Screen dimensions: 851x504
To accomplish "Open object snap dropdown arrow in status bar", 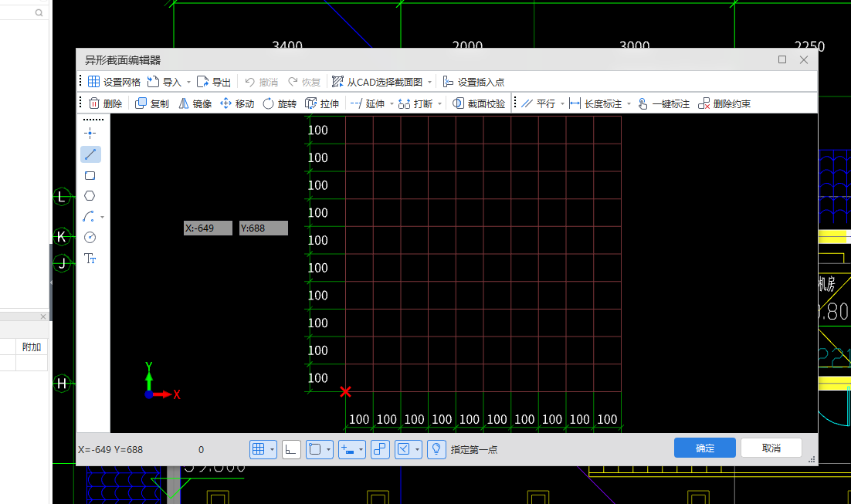I will click(x=328, y=449).
